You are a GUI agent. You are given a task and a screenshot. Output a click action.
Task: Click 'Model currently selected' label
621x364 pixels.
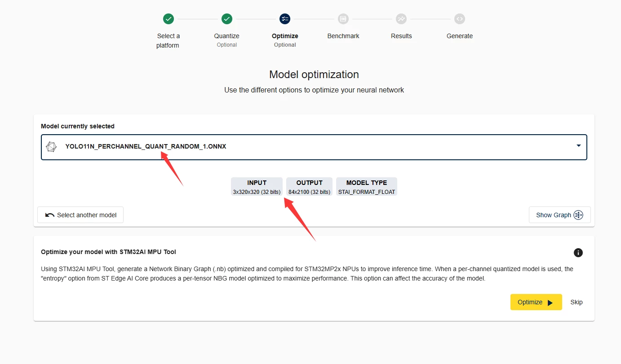(x=78, y=126)
